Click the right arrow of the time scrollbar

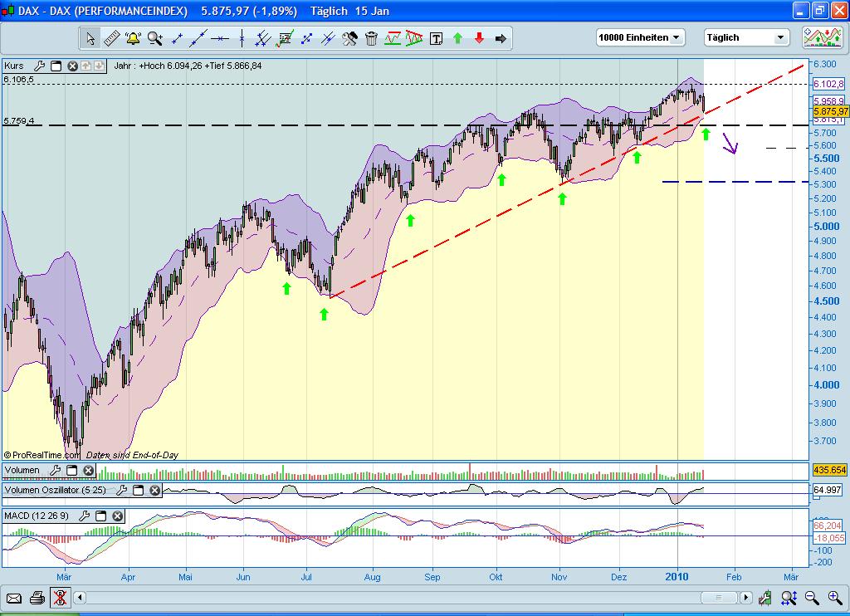pyautogui.click(x=746, y=598)
